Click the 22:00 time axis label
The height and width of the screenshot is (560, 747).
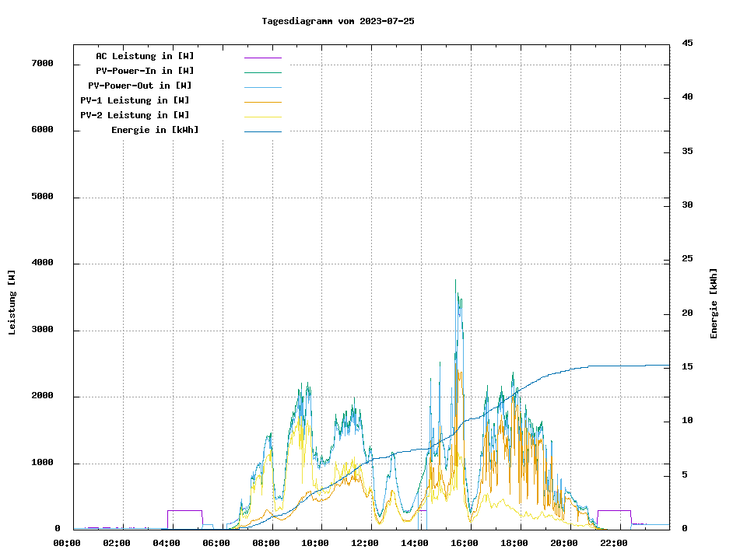(x=614, y=543)
